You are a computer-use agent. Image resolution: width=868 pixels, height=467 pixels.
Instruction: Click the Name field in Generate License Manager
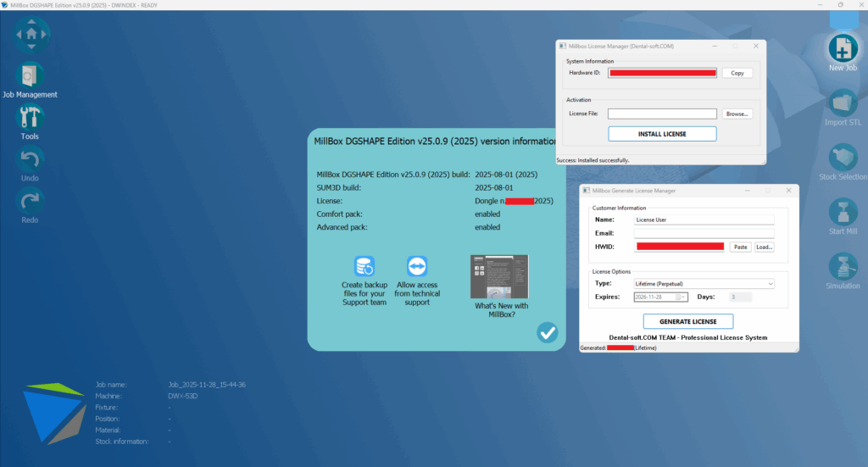pos(704,220)
